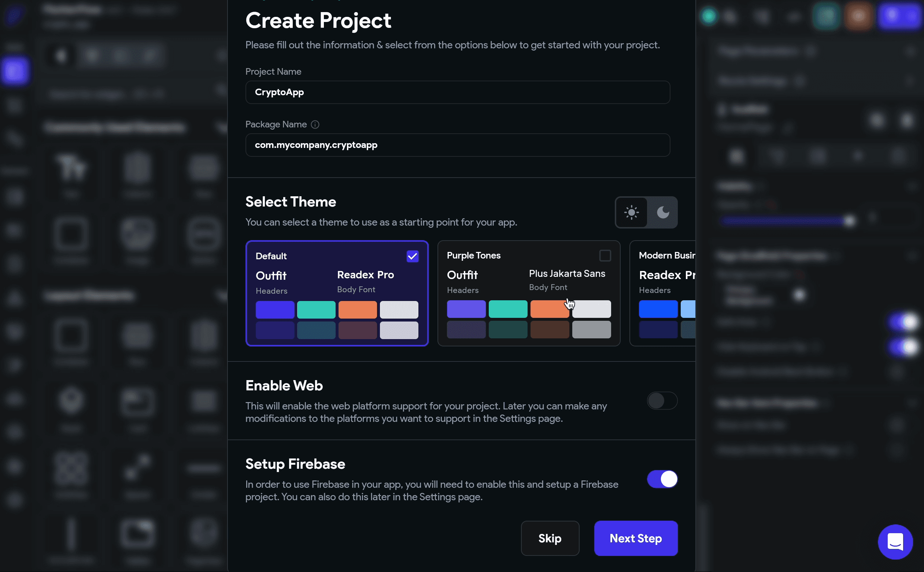Click the teal swatch in Purple Tones theme
924x572 pixels.
pyautogui.click(x=508, y=309)
